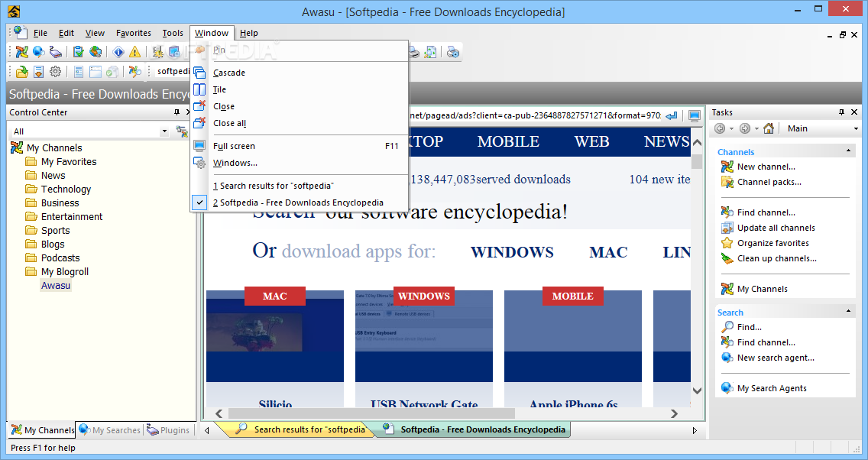Switch to the My Searches tab

pos(110,430)
